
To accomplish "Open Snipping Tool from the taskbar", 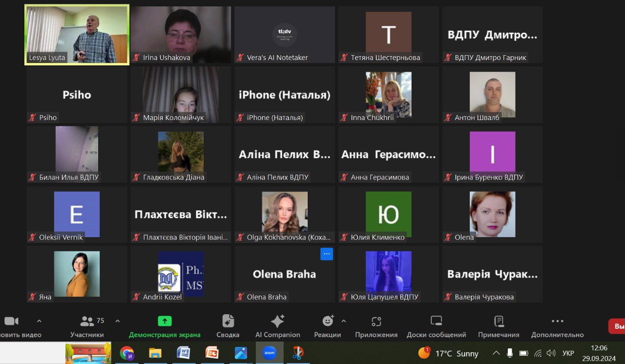I will tap(298, 353).
